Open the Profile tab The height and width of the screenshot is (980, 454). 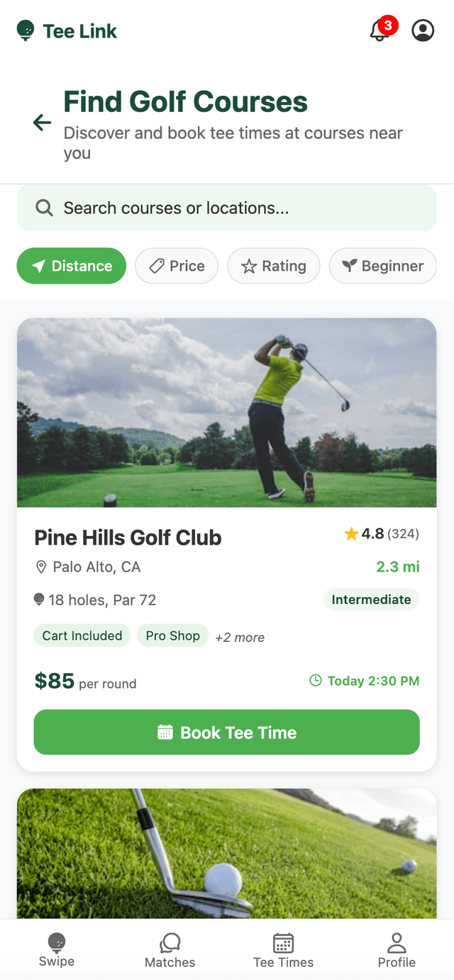(x=397, y=950)
